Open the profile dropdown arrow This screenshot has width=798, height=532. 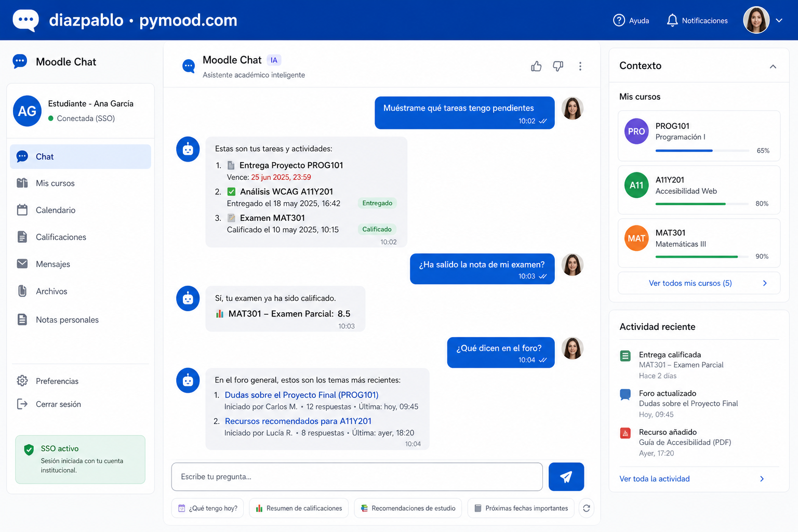click(x=779, y=20)
